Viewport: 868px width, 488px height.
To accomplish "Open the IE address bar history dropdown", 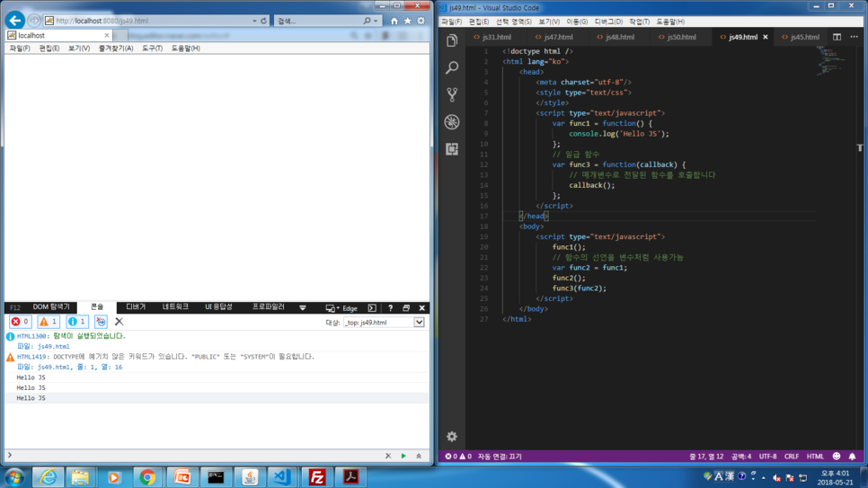I will (254, 21).
